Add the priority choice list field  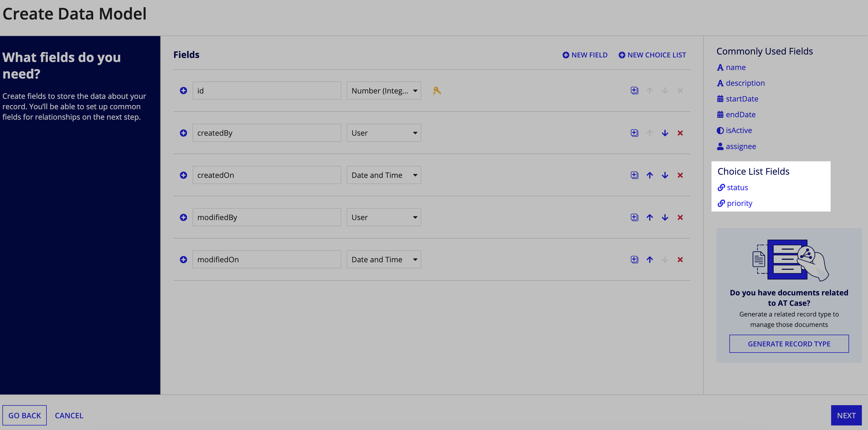[735, 203]
